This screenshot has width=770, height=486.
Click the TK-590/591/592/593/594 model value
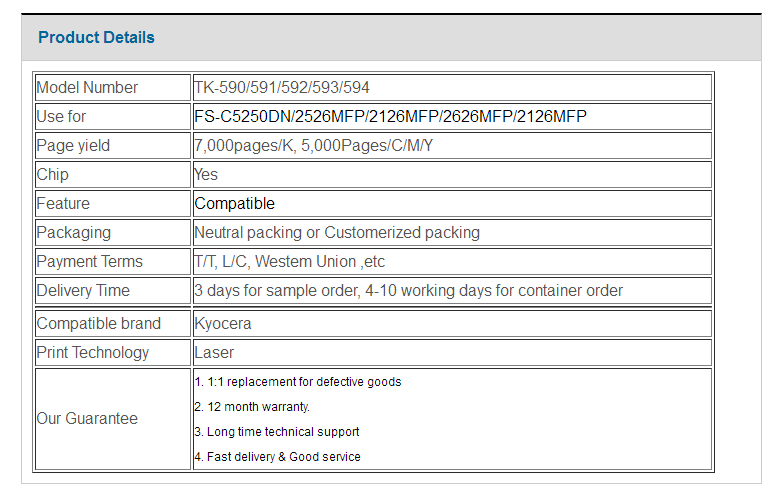pos(282,87)
